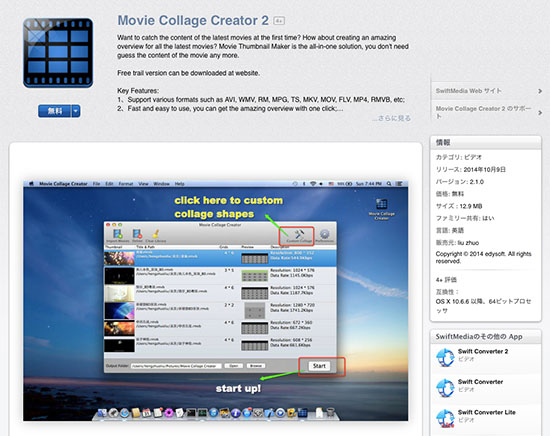This screenshot has height=436, width=550.
Task: Click the Calendar icon in the Dock
Action: click(147, 413)
